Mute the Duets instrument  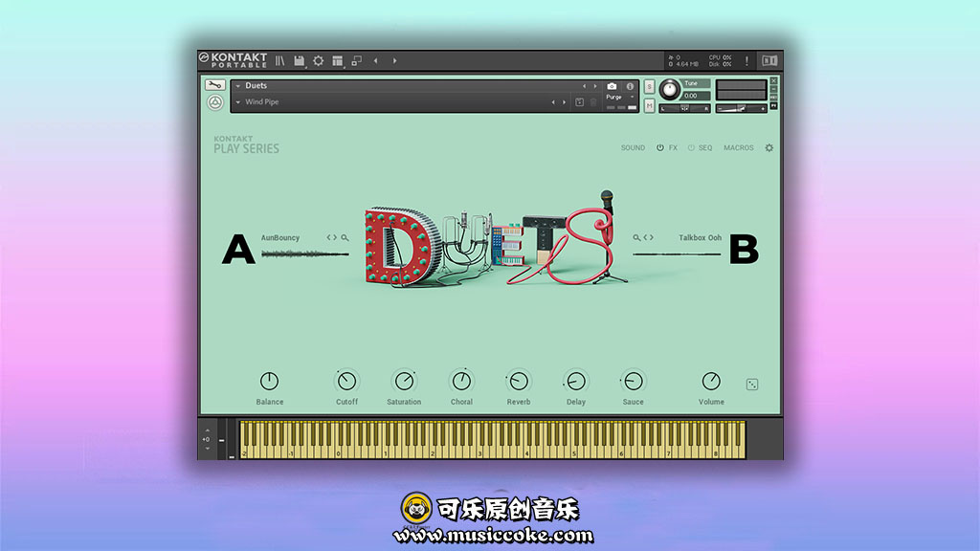pyautogui.click(x=650, y=105)
